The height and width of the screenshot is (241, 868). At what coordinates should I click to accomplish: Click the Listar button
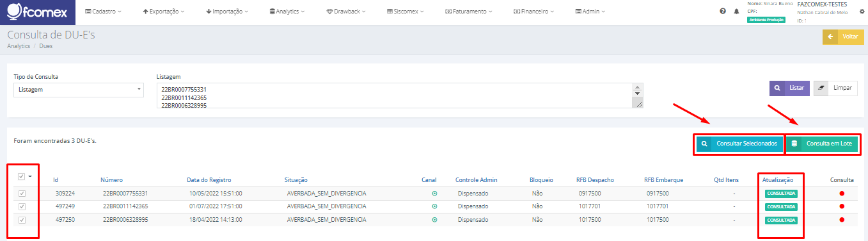click(789, 88)
